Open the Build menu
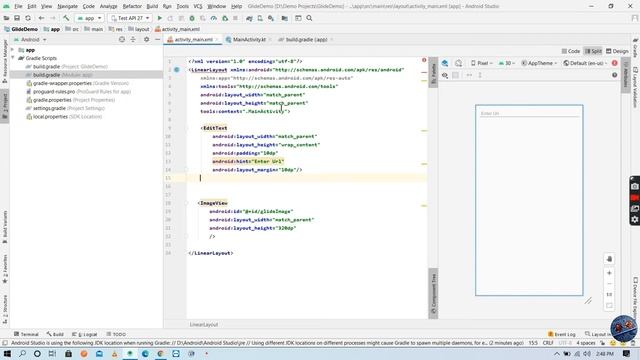640x360 pixels. 152,6
